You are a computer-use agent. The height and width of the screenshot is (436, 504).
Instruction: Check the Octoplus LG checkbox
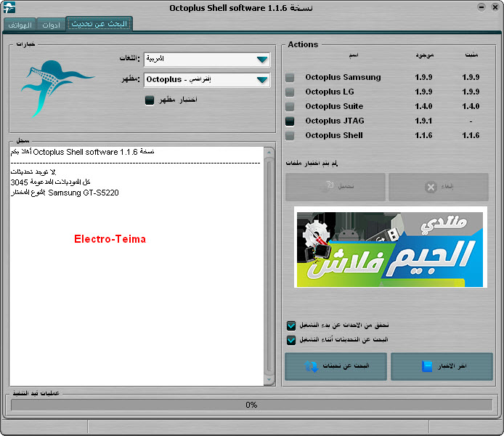[290, 92]
